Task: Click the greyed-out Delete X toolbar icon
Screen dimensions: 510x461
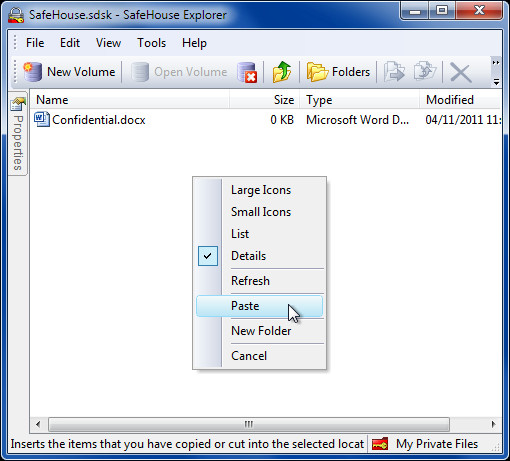Action: [x=461, y=72]
